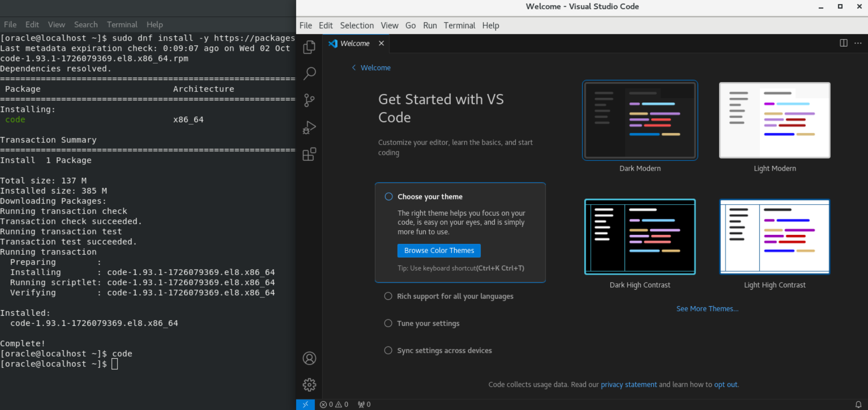Viewport: 868px width, 410px height.
Task: Open the notifications bell
Action: point(858,404)
